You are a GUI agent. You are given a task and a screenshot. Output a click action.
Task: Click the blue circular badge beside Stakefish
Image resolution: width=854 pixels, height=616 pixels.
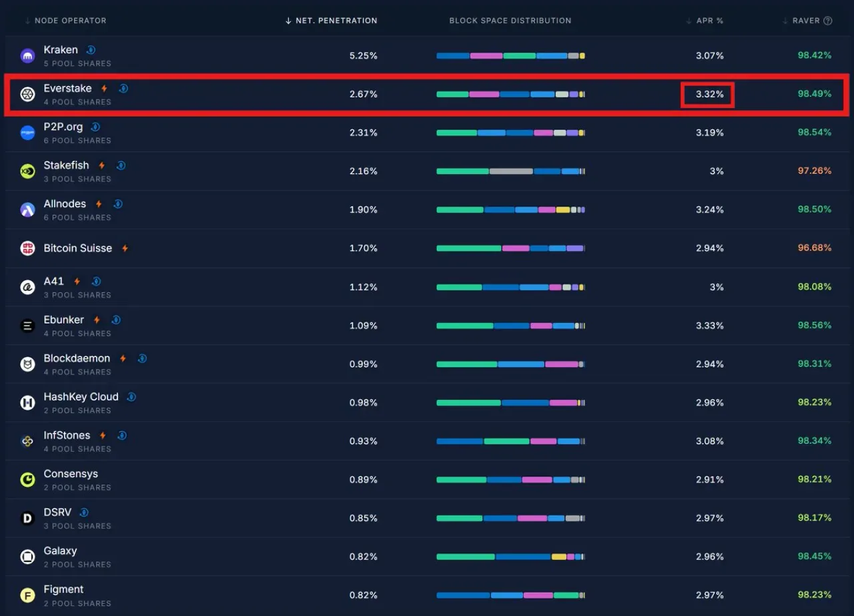click(121, 166)
